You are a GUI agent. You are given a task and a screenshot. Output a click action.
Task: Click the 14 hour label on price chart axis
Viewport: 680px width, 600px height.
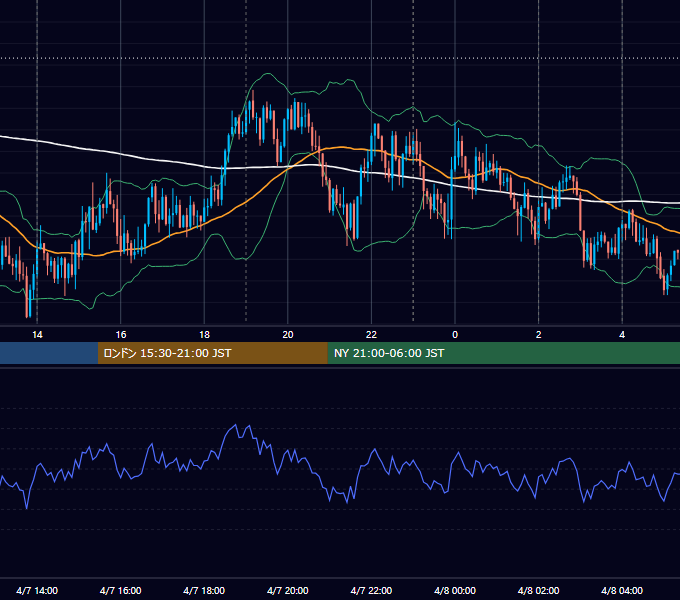pos(37,335)
